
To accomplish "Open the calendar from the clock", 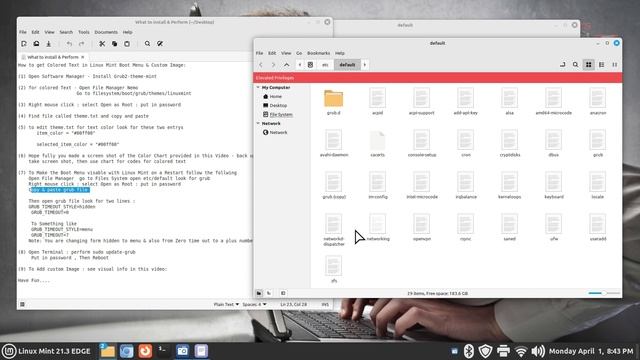I will click(591, 351).
